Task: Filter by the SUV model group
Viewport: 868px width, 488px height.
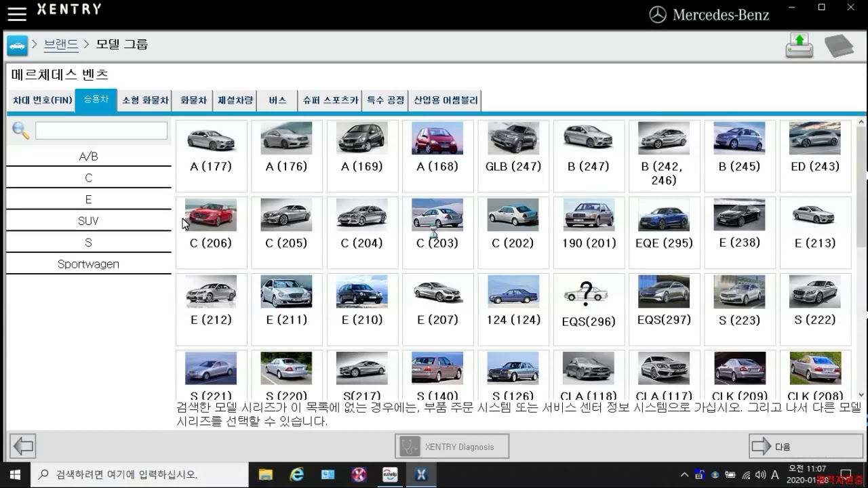Action: coord(89,222)
